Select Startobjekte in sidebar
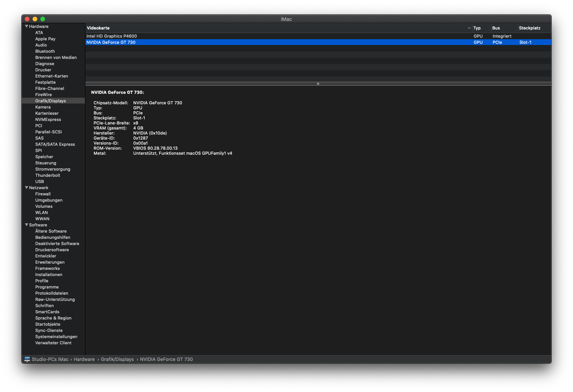Viewport: 573px width, 392px height. point(48,324)
